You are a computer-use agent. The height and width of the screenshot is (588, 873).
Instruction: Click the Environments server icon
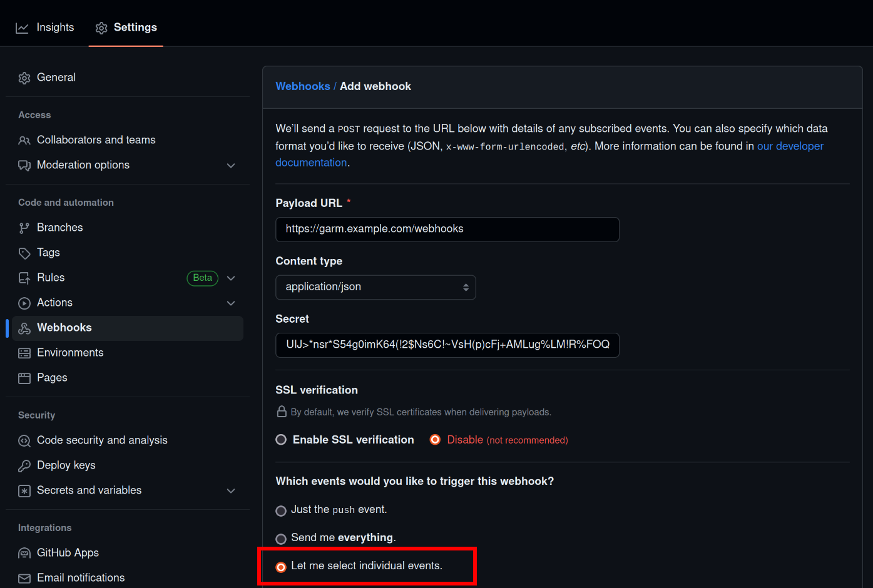tap(24, 353)
